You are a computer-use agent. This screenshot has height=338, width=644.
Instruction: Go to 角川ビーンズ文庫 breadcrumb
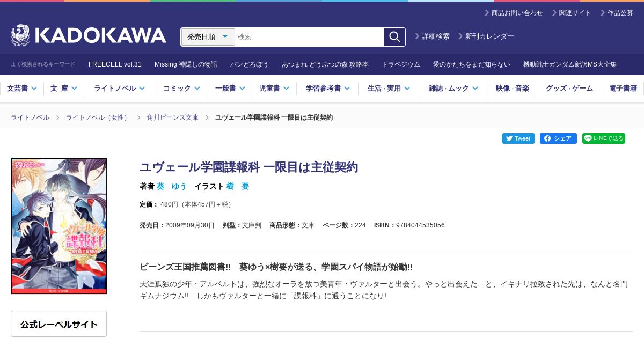pyautogui.click(x=173, y=117)
